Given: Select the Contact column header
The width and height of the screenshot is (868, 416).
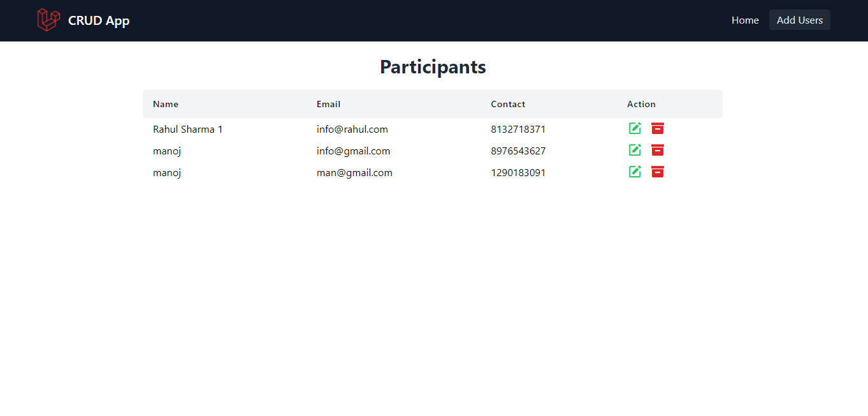Looking at the screenshot, I should (x=508, y=104).
